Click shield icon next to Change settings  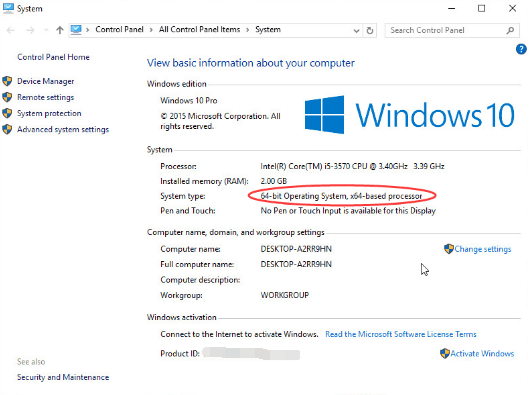(449, 249)
